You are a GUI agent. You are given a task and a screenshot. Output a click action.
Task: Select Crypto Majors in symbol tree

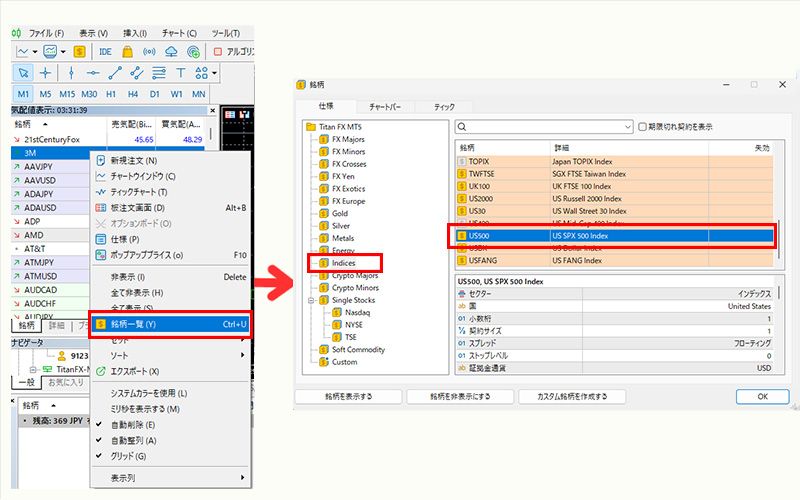(x=355, y=276)
